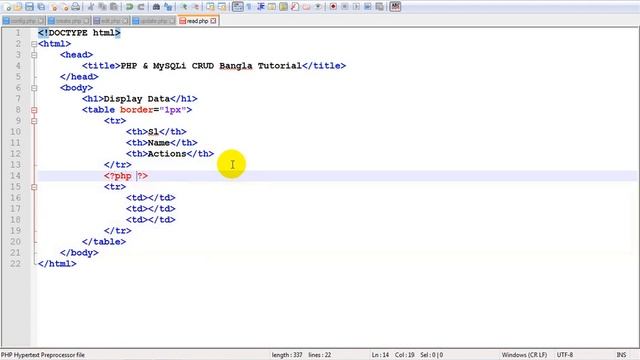Toggle Show All Characters pilcrow icon
The height and width of the screenshot is (360, 640).
coord(249,7)
